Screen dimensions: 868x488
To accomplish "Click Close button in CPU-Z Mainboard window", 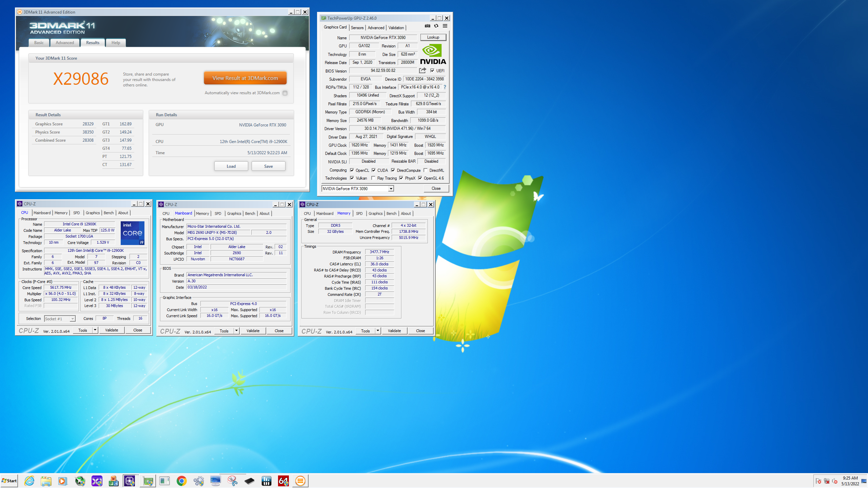I will [x=279, y=331].
